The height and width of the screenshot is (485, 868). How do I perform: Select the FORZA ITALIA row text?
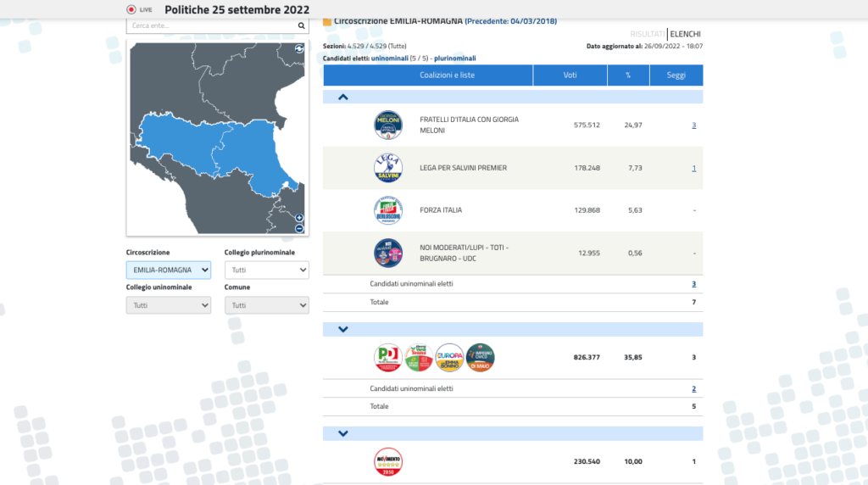pos(441,210)
